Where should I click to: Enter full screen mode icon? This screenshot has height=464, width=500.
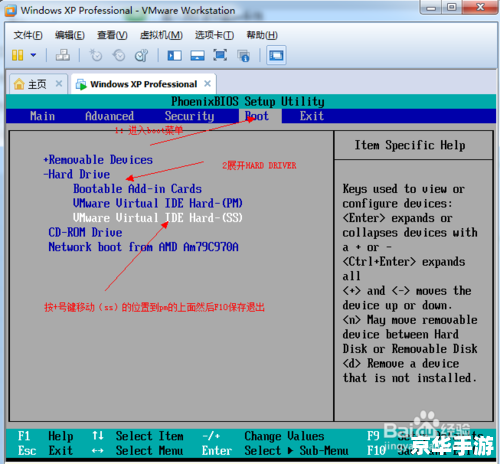[x=220, y=55]
